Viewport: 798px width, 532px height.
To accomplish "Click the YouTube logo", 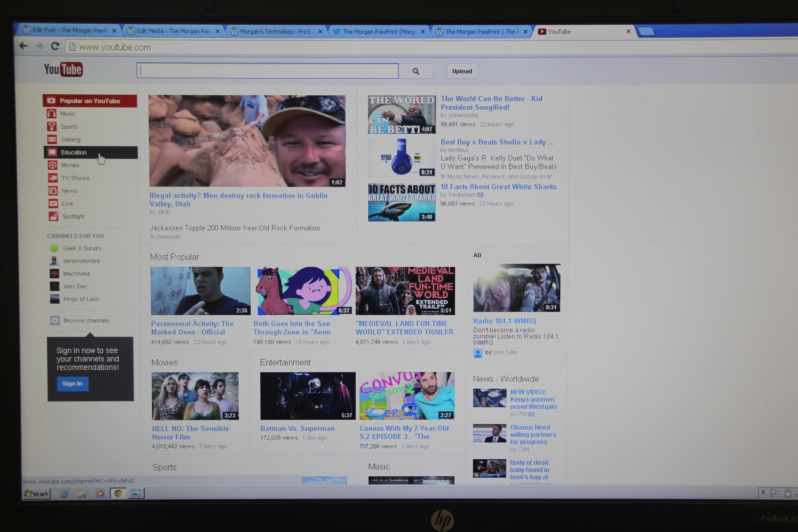I will click(63, 69).
